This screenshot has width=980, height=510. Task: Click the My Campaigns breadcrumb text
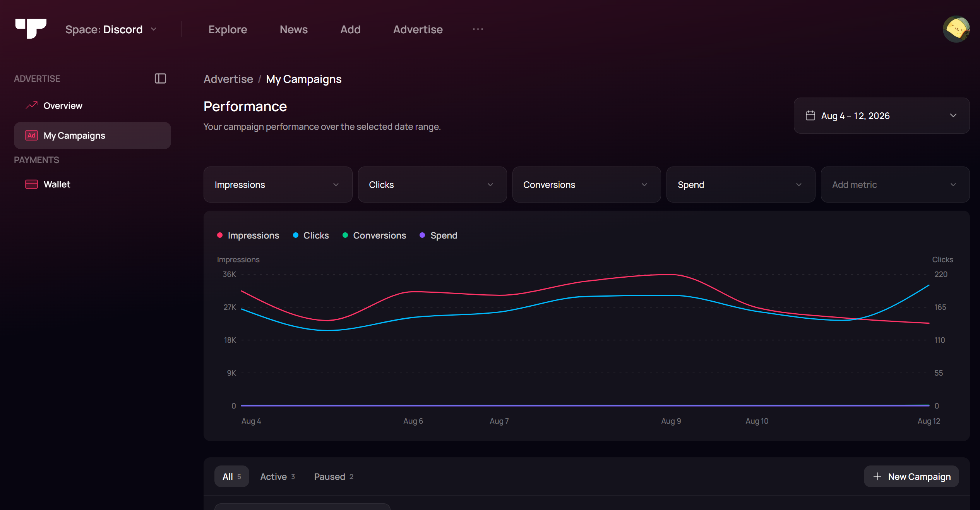[x=304, y=79]
